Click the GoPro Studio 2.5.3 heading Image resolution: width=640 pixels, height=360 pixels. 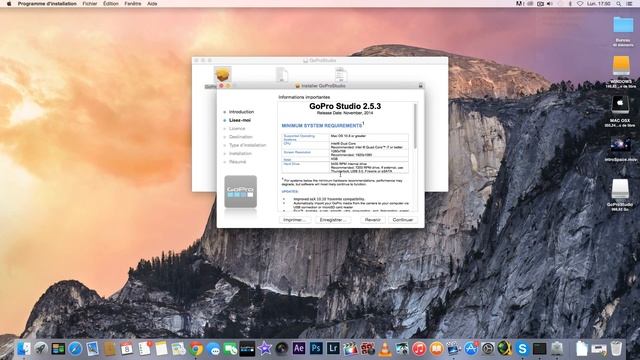[345, 106]
